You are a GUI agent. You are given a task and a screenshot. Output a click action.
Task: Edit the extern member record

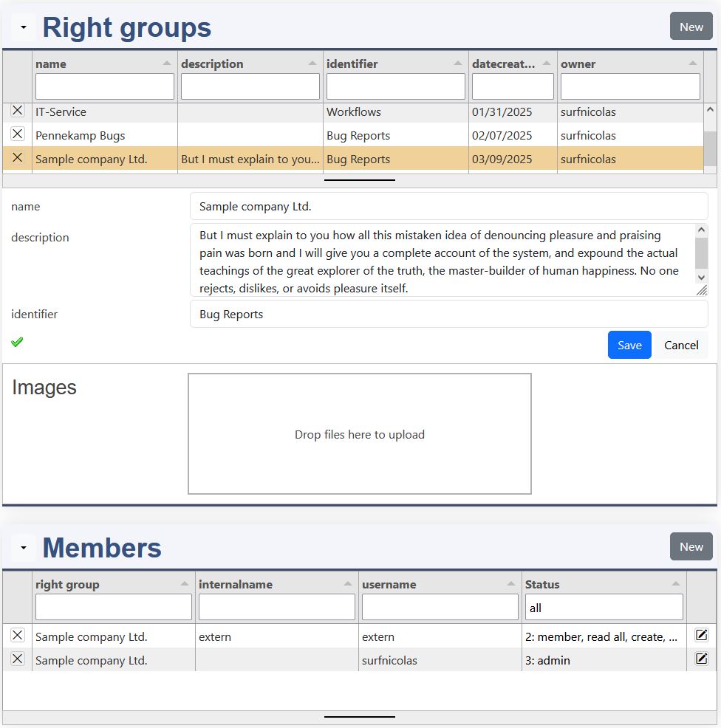click(x=702, y=636)
